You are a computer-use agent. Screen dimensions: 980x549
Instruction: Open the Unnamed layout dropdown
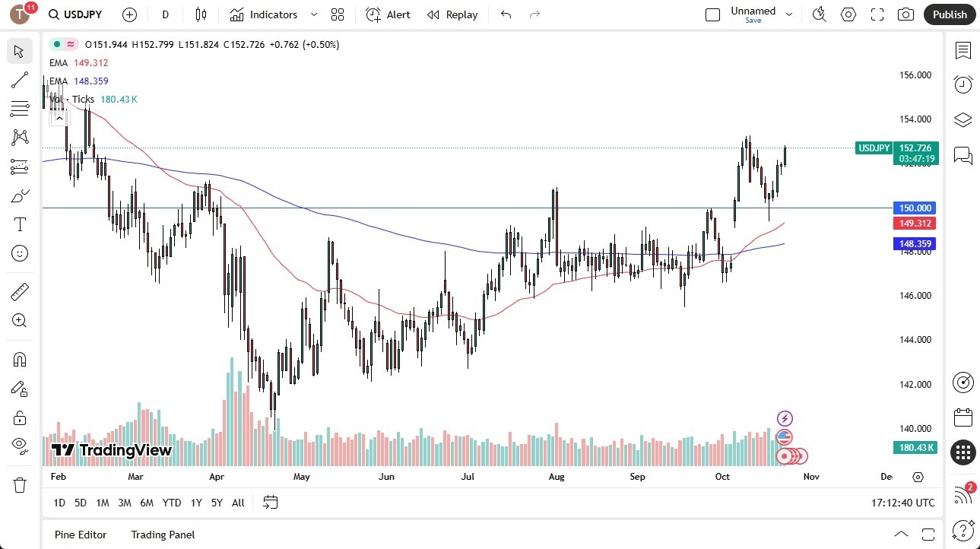coord(789,13)
